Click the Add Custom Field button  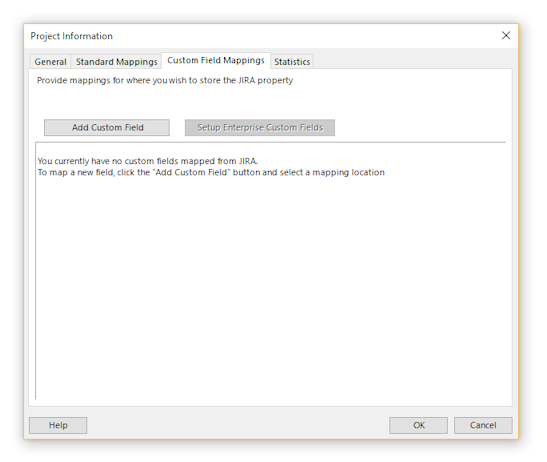click(x=107, y=128)
